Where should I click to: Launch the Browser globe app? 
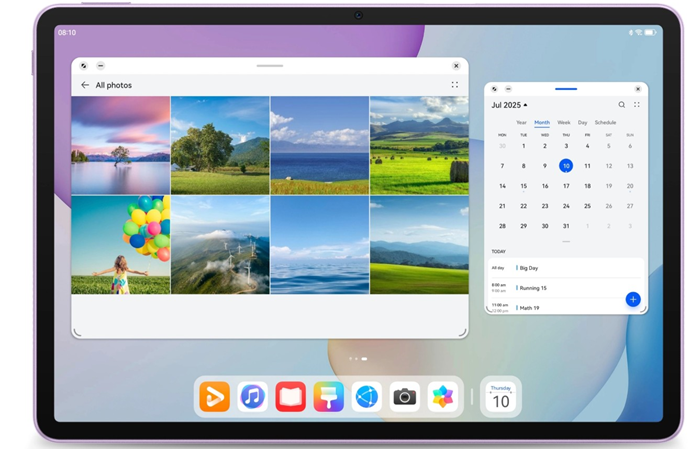pyautogui.click(x=366, y=397)
